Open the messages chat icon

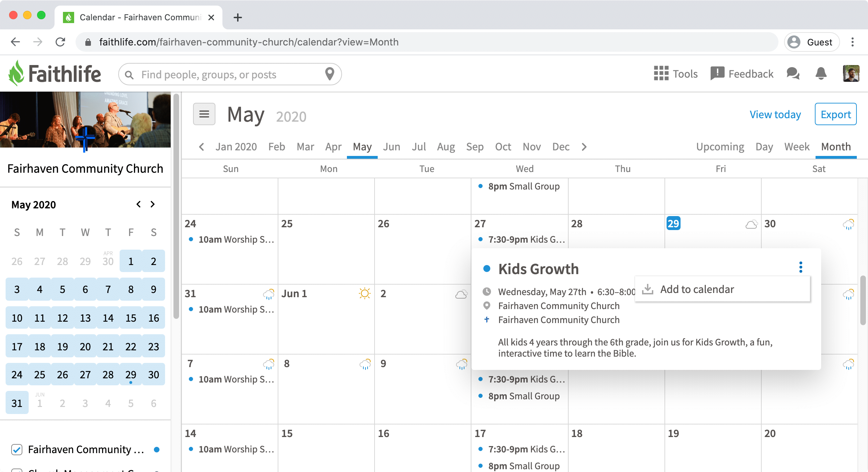(793, 74)
